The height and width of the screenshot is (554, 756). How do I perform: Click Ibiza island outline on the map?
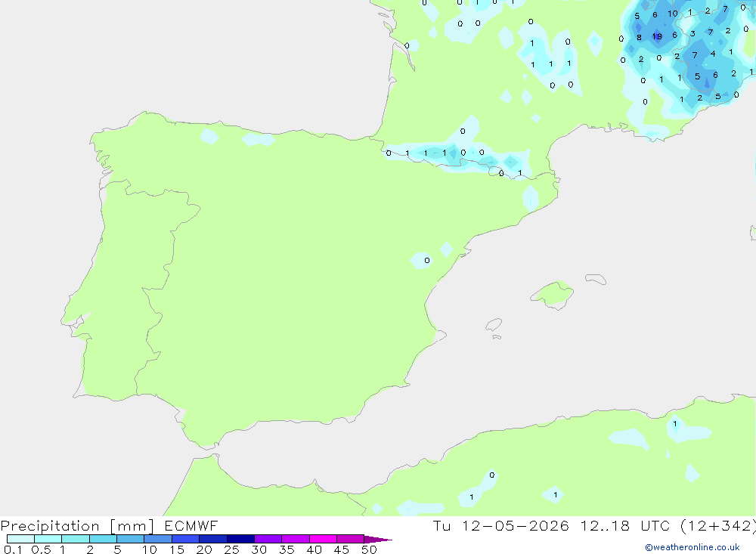coord(494,325)
